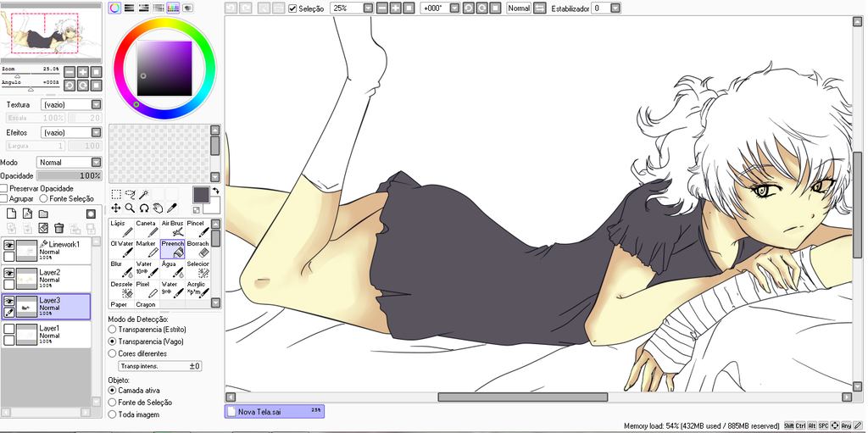
Task: Open the +000° rotation angle dropdown
Action: pos(454,8)
